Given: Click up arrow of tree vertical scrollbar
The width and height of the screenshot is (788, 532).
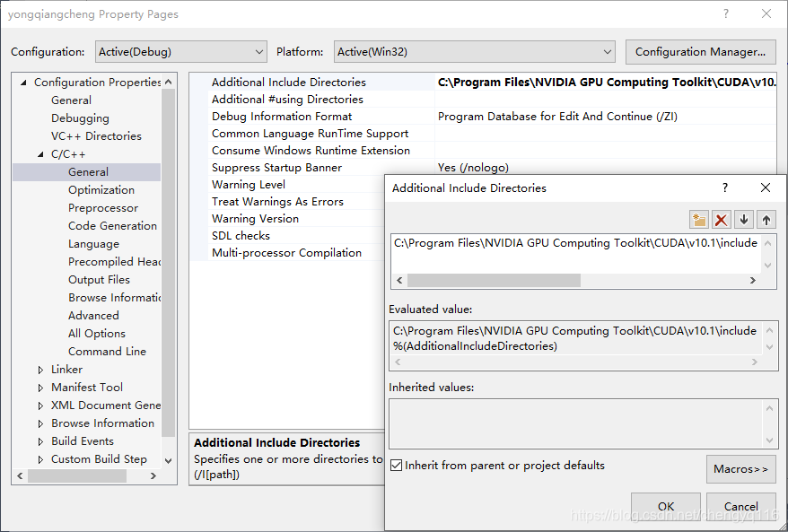Looking at the screenshot, I should click(x=169, y=82).
